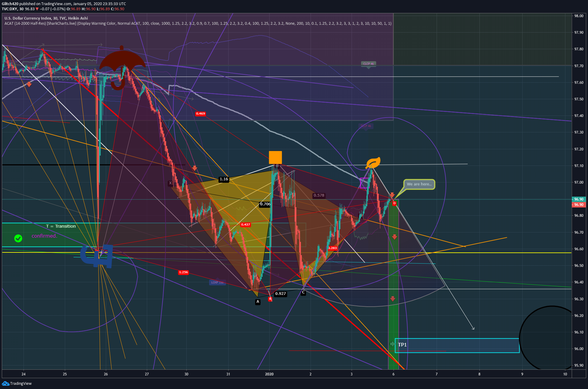The height and width of the screenshot is (389, 588).
Task: Click the dark red umbrella icon
Action: [122, 68]
